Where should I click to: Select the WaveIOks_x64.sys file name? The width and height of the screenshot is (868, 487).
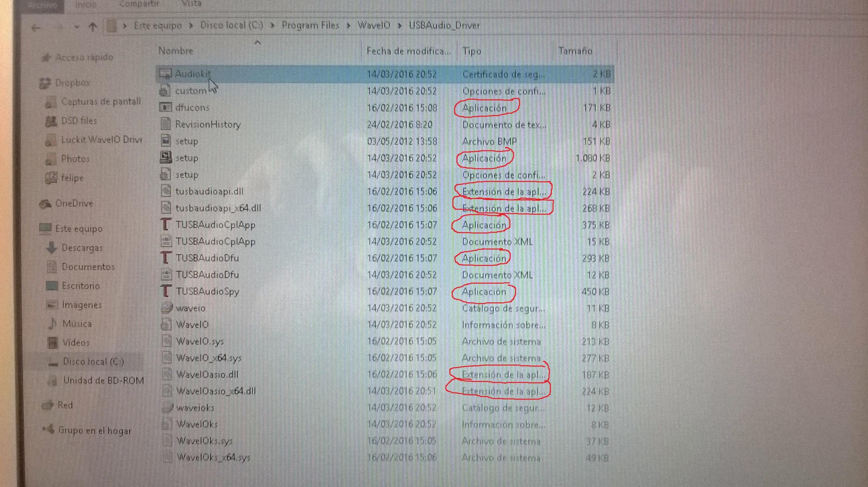click(213, 458)
